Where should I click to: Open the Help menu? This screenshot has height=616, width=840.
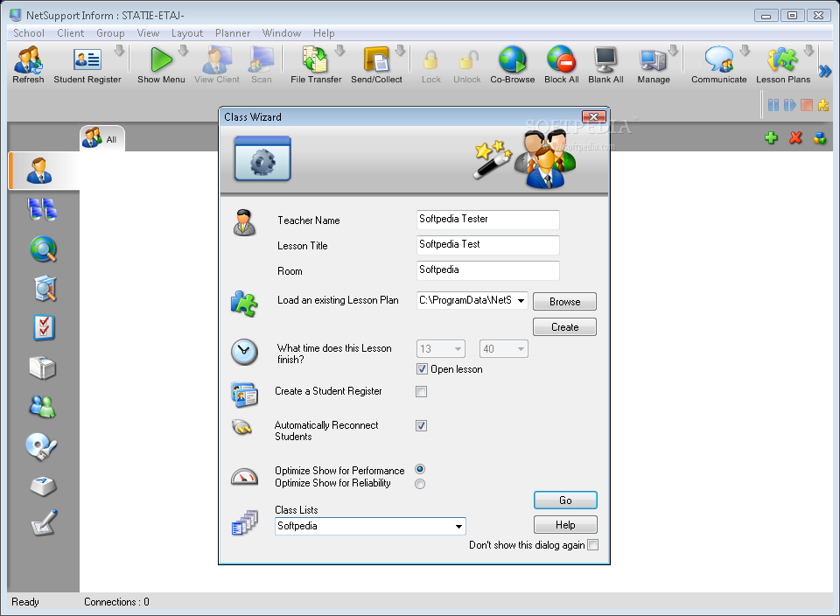pyautogui.click(x=324, y=33)
